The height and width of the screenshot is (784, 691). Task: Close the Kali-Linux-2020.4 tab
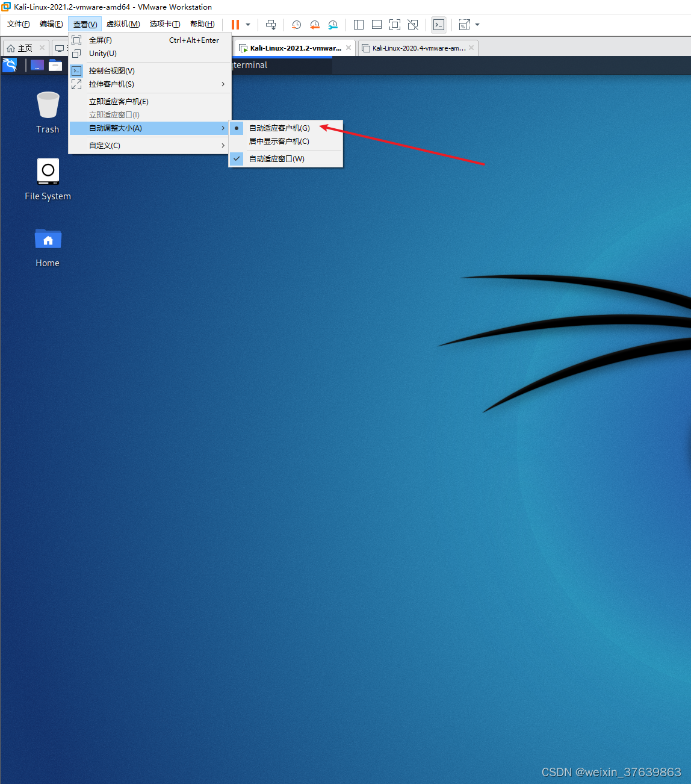(471, 48)
